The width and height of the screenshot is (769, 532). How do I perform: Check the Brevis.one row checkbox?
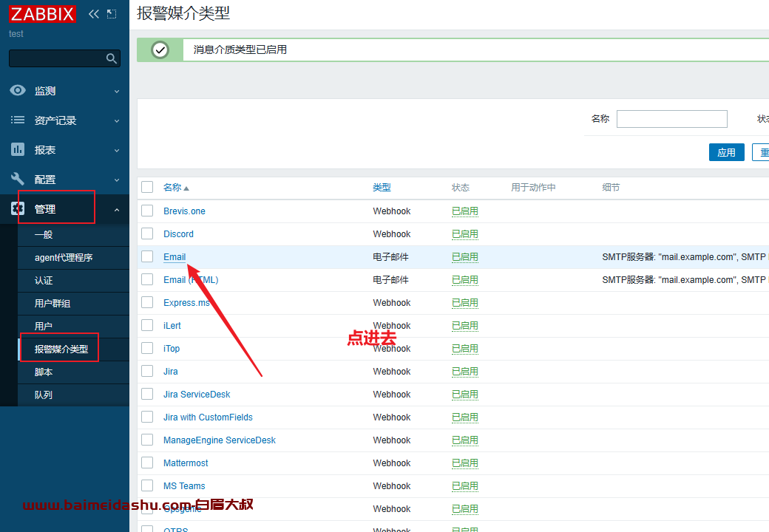pos(147,211)
